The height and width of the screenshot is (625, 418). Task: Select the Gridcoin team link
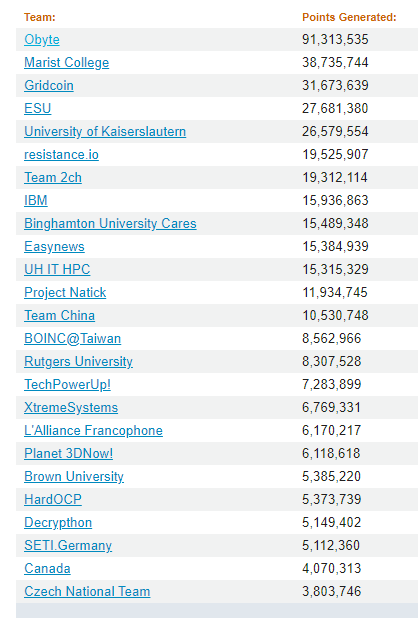point(49,86)
